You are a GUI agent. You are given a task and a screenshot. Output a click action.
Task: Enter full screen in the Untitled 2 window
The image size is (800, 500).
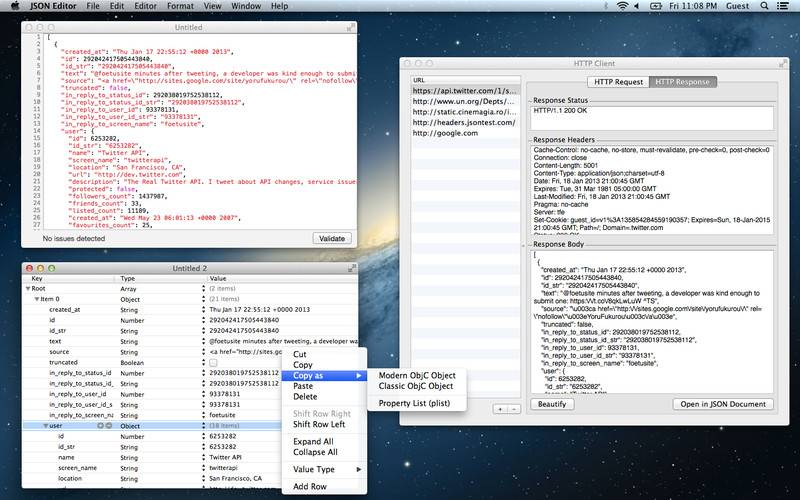point(350,268)
